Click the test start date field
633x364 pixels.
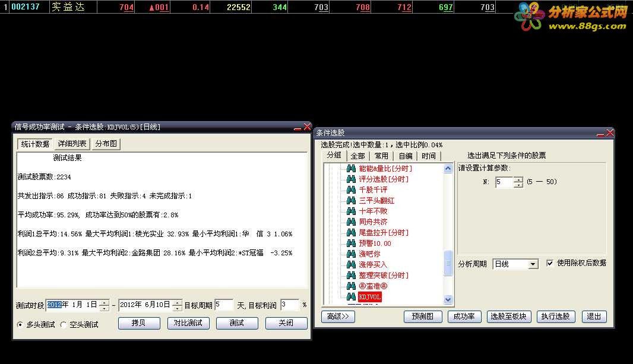73,305
